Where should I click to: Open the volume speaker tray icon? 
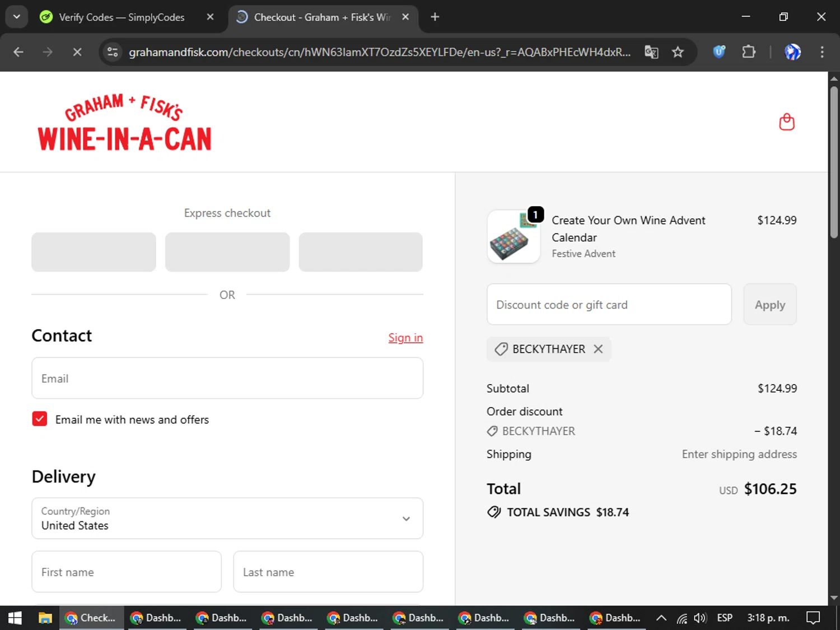coord(700,618)
